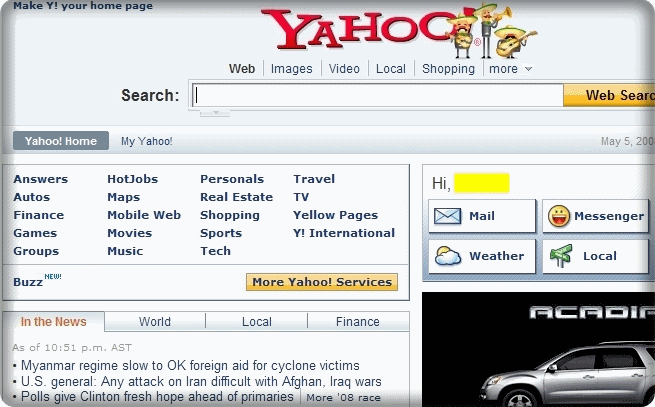
Task: Open the Personals link
Action: pos(232,179)
